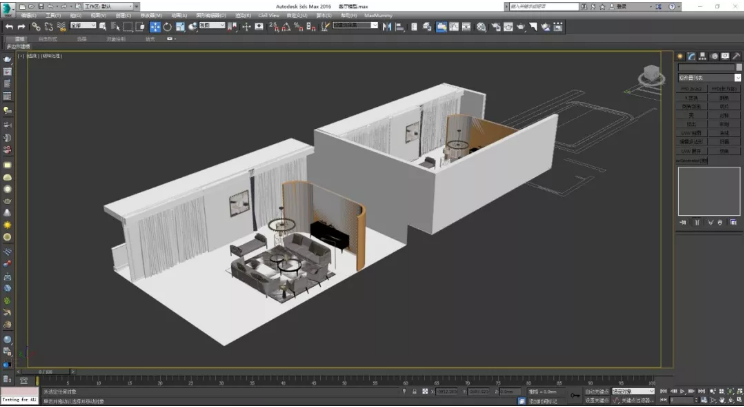Activate the Select and Rotate tool
Screen dimensions: 744x407
167,26
